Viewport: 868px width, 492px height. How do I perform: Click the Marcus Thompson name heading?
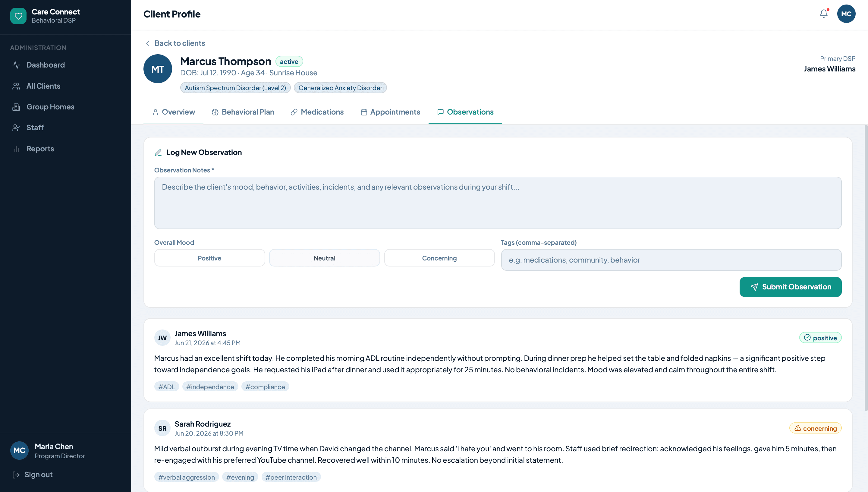click(x=226, y=61)
